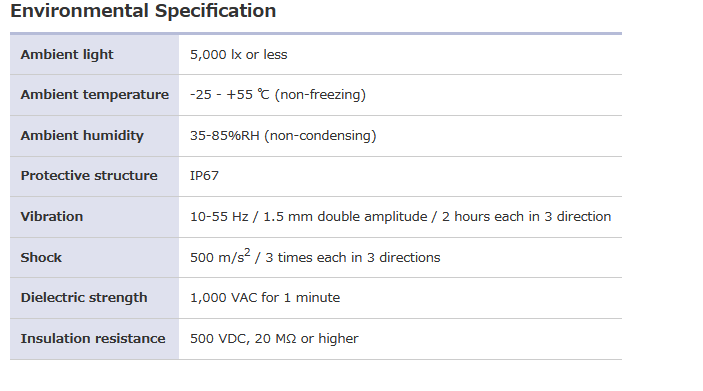Select the Ambient humidity label
Viewport: 703px width, 391px height.
(82, 135)
